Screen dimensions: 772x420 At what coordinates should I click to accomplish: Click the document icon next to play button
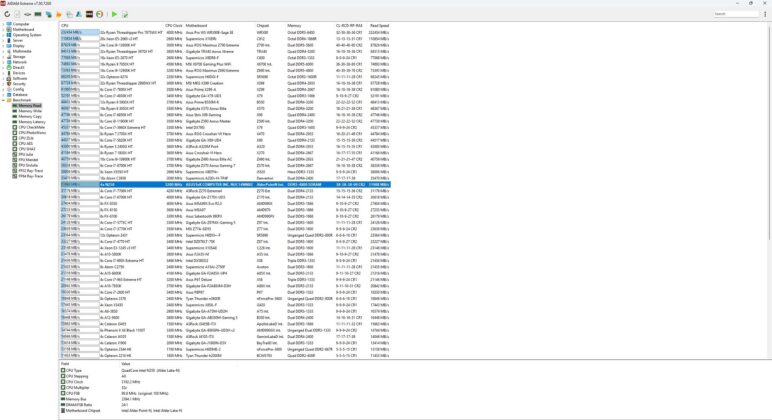tap(125, 14)
